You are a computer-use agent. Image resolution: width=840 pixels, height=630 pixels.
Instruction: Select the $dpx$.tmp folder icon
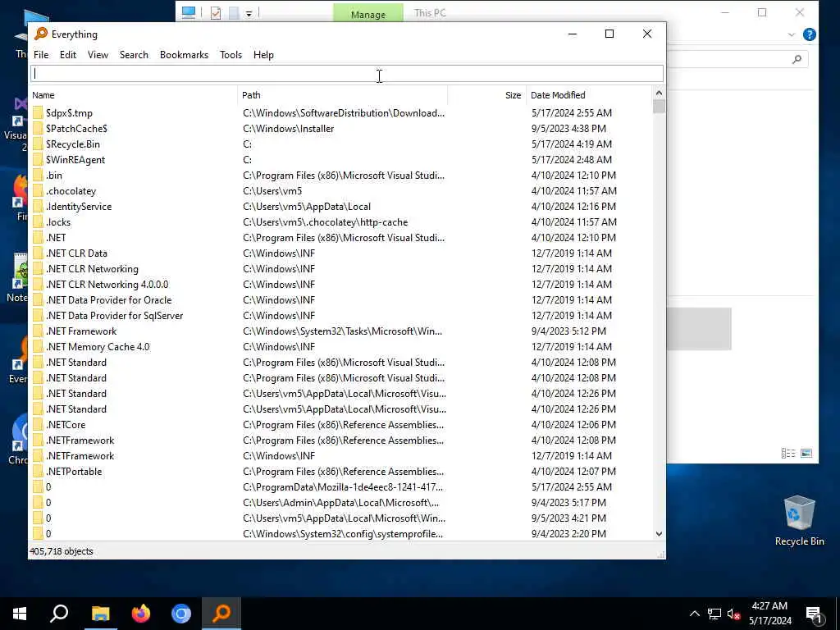tap(38, 113)
